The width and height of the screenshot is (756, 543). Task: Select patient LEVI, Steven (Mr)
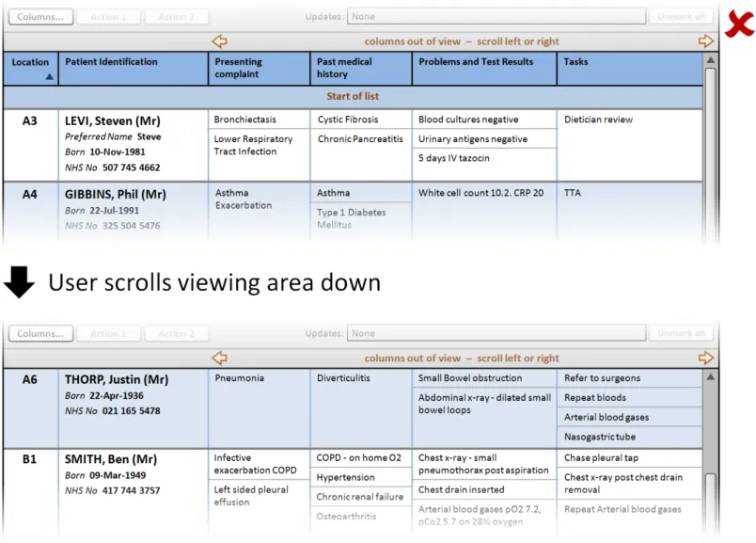coord(113,120)
